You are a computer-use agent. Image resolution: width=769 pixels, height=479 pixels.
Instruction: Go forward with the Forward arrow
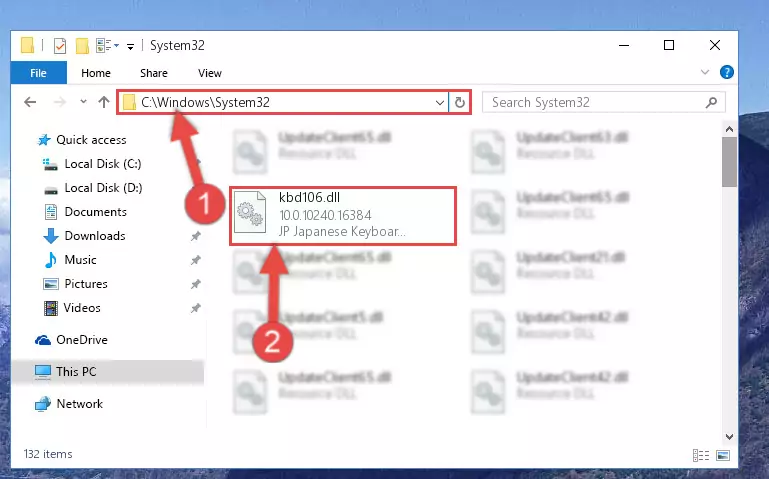pos(59,102)
